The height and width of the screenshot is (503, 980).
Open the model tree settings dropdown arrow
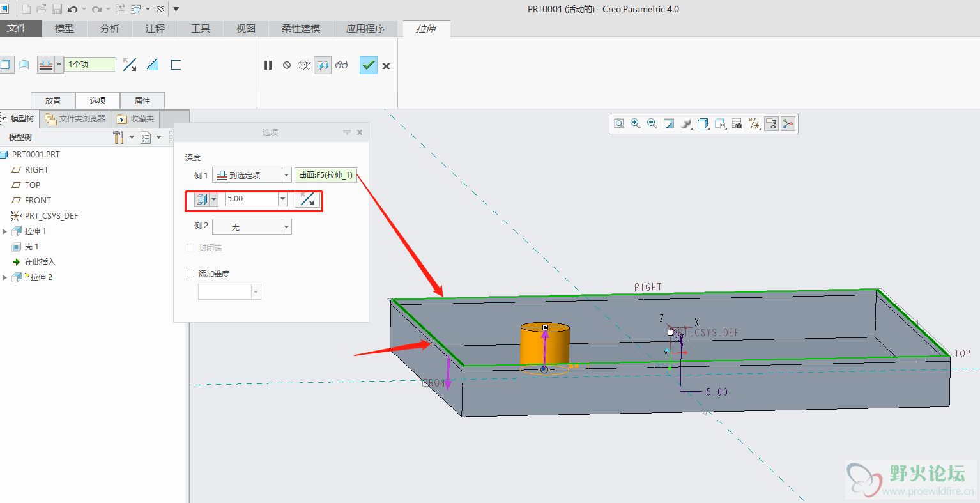tap(132, 137)
